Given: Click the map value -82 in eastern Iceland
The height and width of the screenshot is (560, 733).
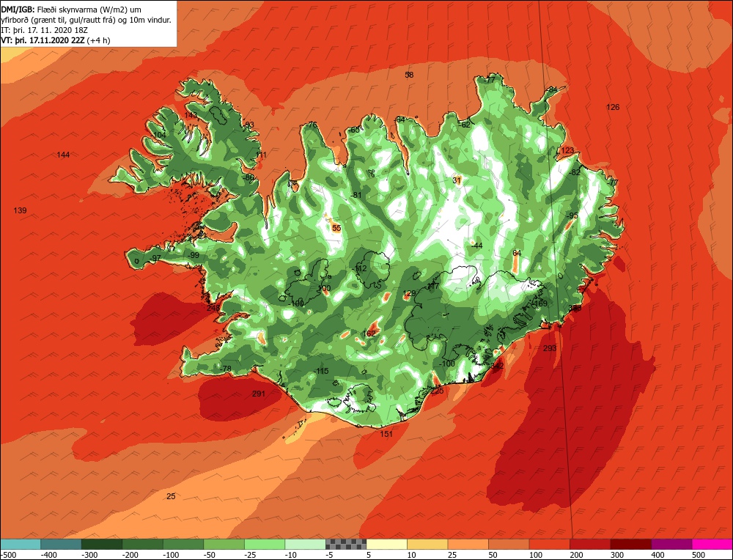Looking at the screenshot, I should (x=574, y=172).
